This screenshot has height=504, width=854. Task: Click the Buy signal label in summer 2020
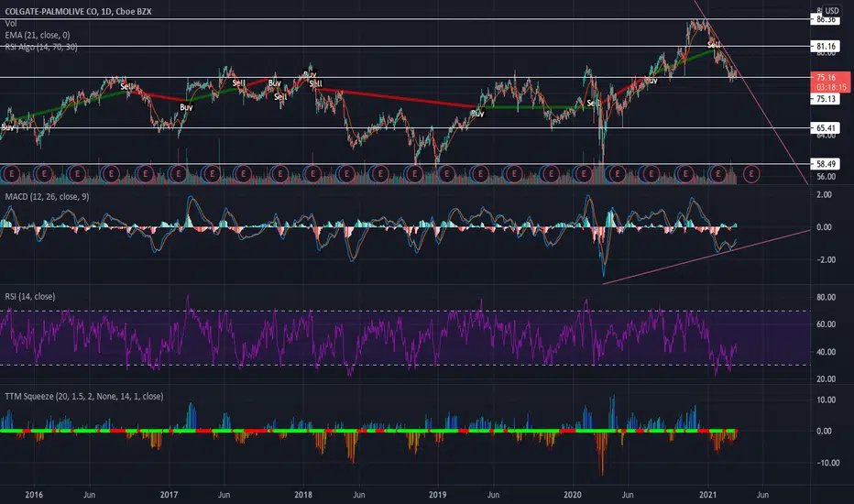click(x=651, y=81)
